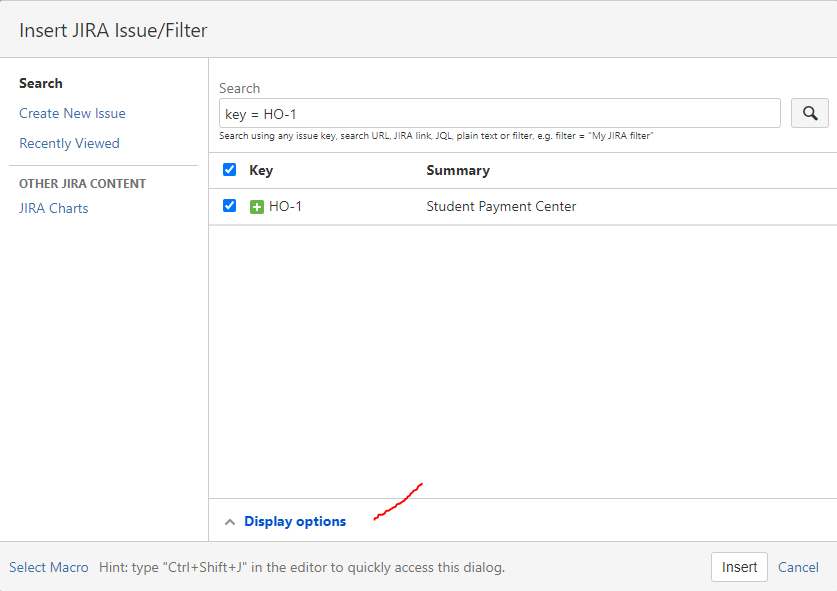Click the Key column header
Screen dimensions: 837x591
[x=261, y=170]
